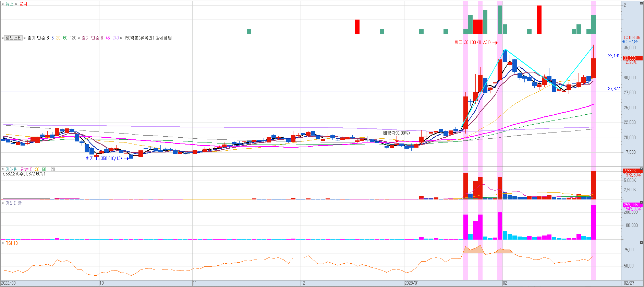The height and width of the screenshot is (287, 644).
Task: Click the 35,000 price axis label
Action: [x=630, y=48]
